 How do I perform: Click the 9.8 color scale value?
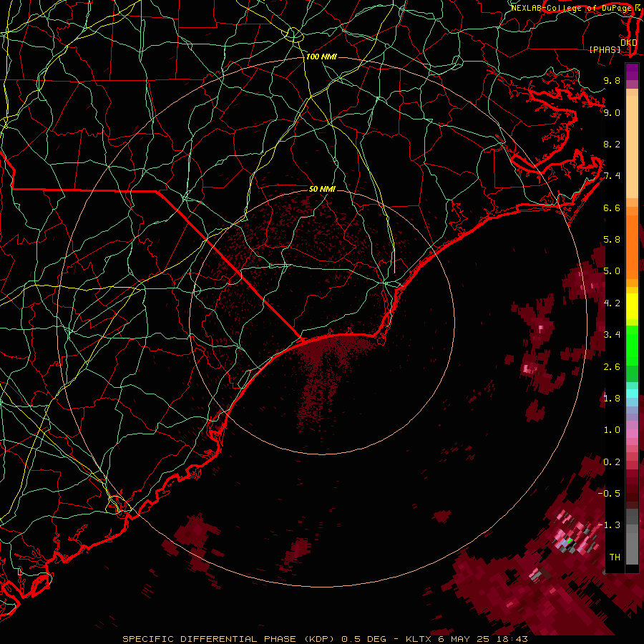click(x=612, y=81)
